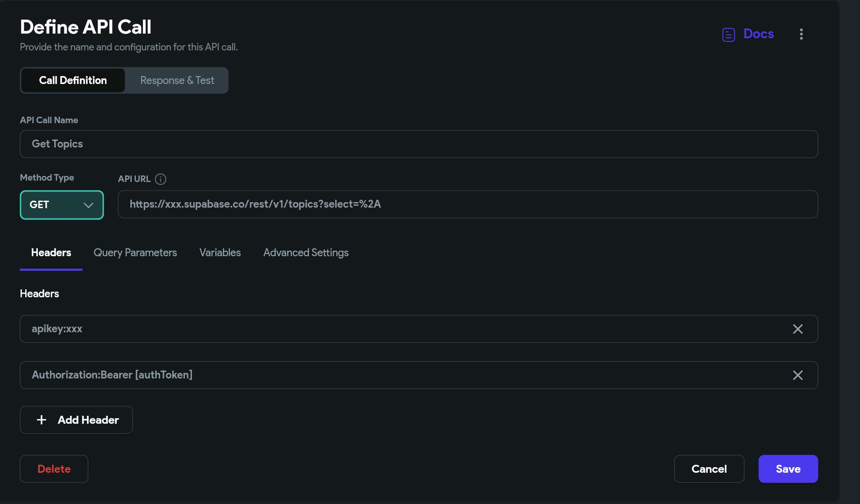This screenshot has height=504, width=860.
Task: Delete this API call
Action: (x=54, y=469)
